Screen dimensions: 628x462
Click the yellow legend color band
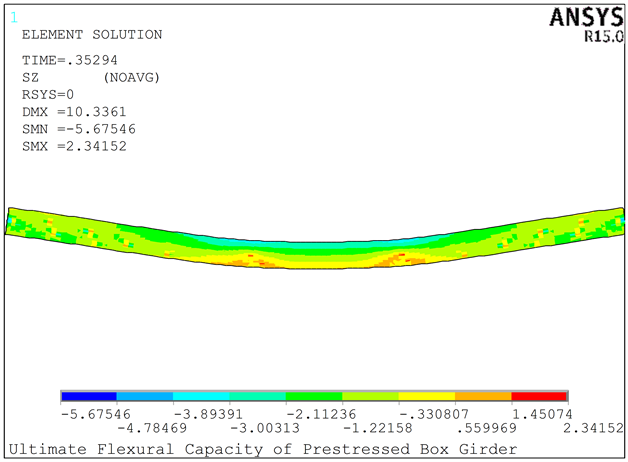click(x=427, y=397)
